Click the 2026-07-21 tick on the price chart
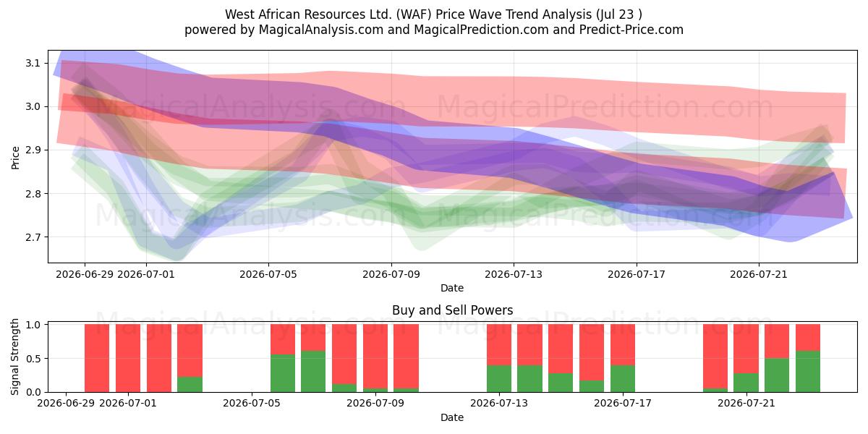This screenshot has width=868, height=434. [x=759, y=274]
